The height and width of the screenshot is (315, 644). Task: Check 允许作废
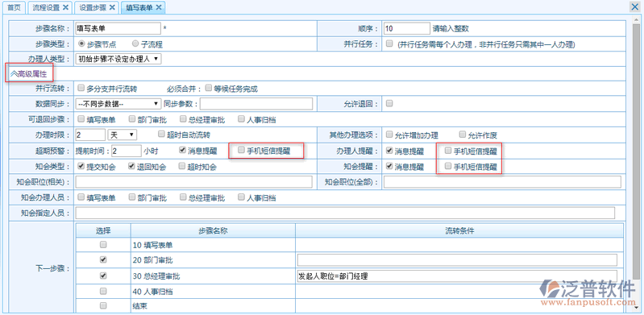(x=463, y=135)
